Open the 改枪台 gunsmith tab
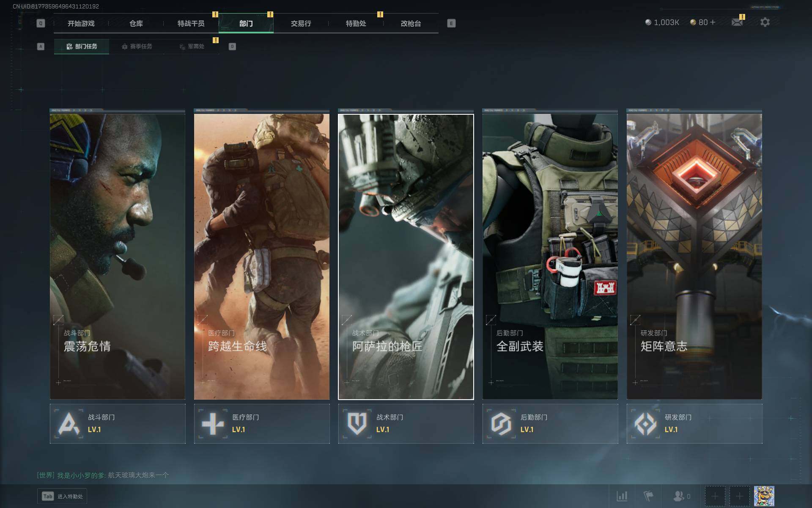This screenshot has width=812, height=508. pos(411,24)
